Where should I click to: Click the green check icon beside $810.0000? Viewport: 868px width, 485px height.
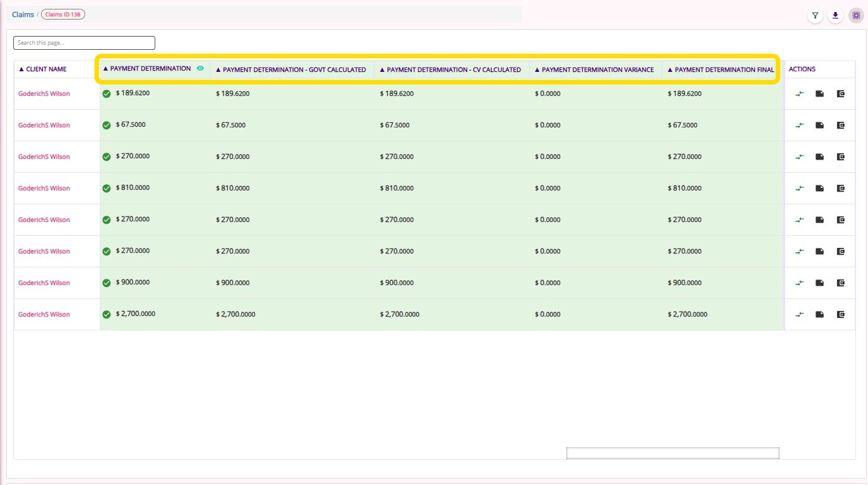pos(107,189)
